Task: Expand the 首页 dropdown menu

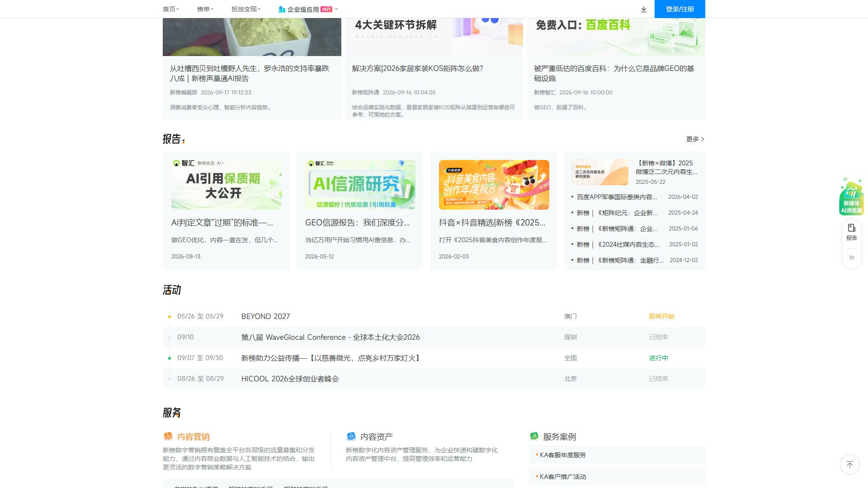Action: click(x=171, y=9)
